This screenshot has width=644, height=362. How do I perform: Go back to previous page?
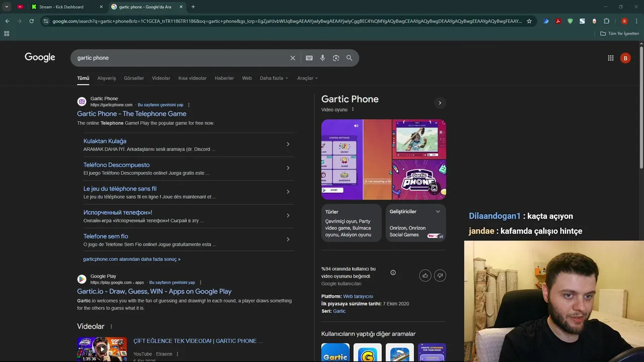(7, 21)
